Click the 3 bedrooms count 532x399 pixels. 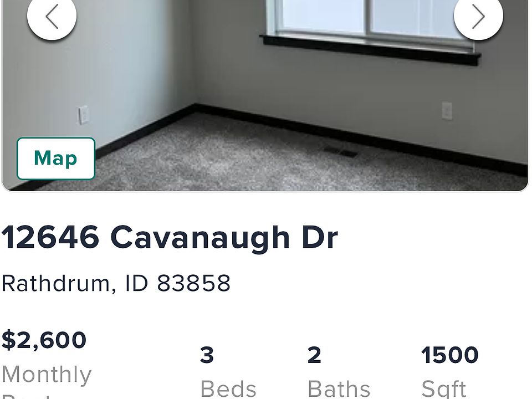pos(207,355)
